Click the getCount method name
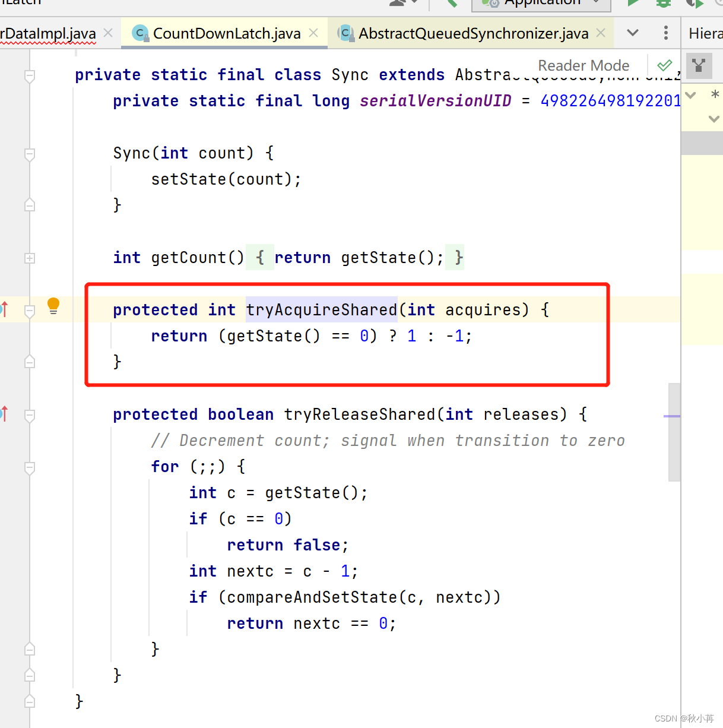723x728 pixels. [x=188, y=257]
